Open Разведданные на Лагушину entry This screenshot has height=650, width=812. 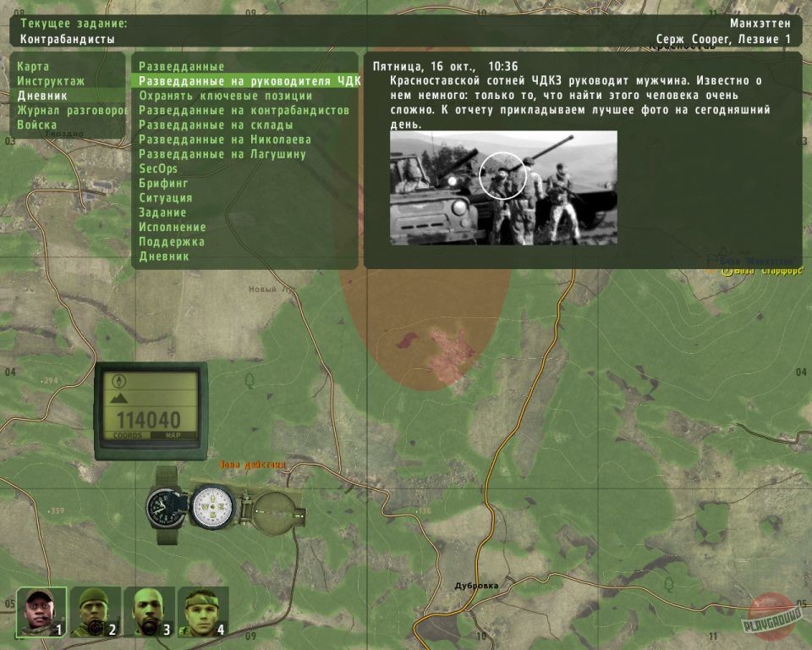tap(222, 154)
